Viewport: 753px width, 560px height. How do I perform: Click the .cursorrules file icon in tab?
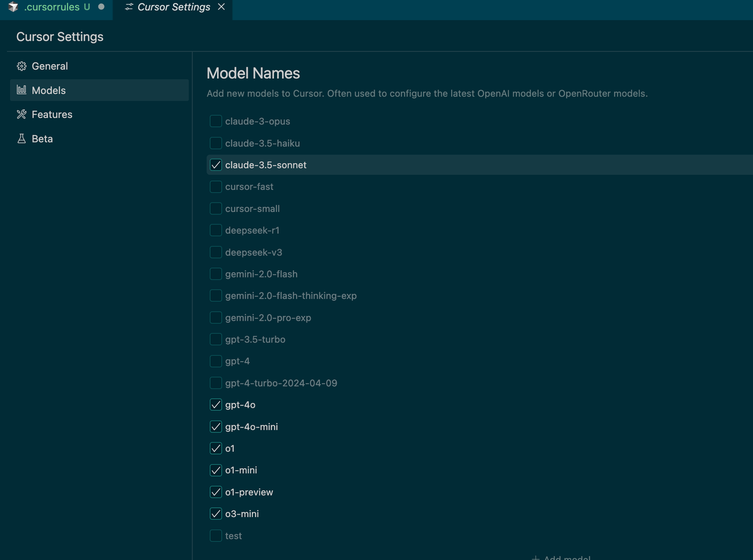click(x=13, y=7)
